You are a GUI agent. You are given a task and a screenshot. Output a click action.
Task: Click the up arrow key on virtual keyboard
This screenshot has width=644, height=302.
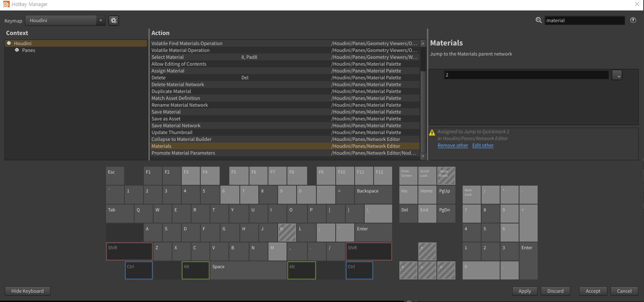(x=427, y=251)
